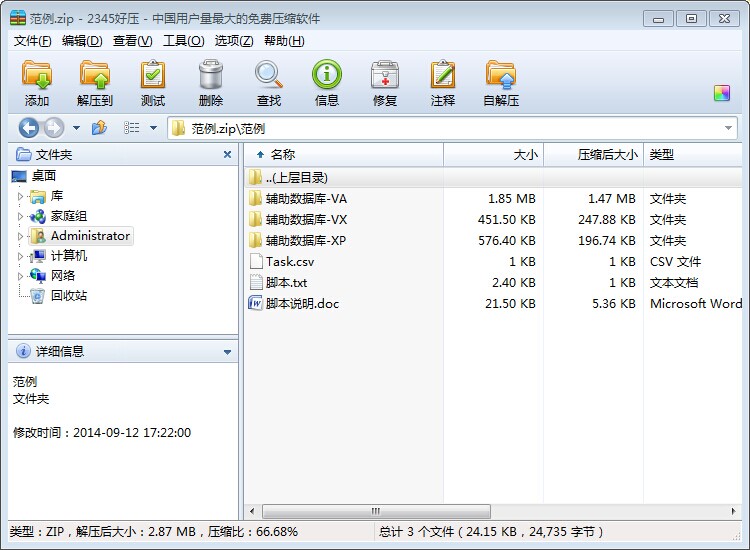Click the 测试 (Test) clipboard icon
This screenshot has width=750, height=550.
(x=153, y=75)
